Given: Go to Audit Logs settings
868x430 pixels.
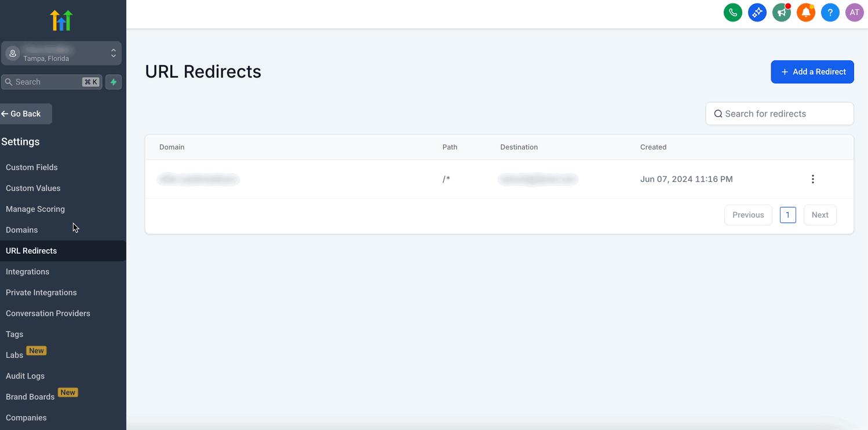Looking at the screenshot, I should (25, 376).
